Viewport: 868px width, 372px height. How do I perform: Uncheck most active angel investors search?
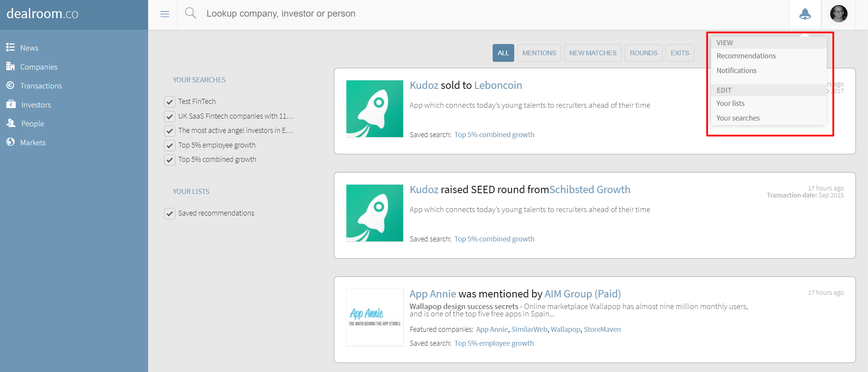coord(170,131)
